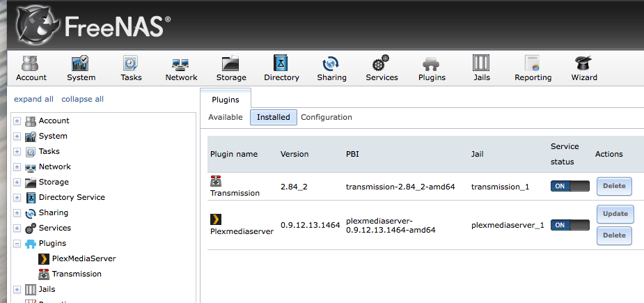Click the collapse all link
Screen dimensions: 644x303
point(83,99)
